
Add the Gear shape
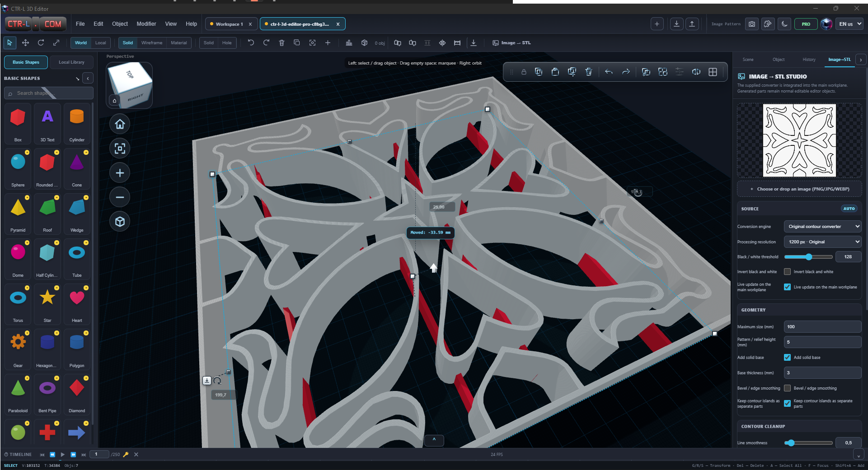tap(18, 349)
